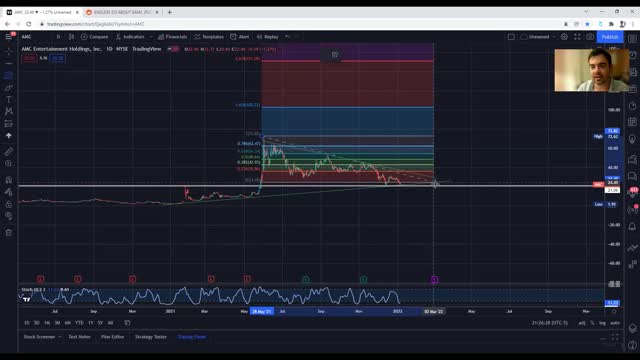Expand the Stock Screener dropdown arrow
Viewport: 640px width, 360px height.
click(x=60, y=337)
